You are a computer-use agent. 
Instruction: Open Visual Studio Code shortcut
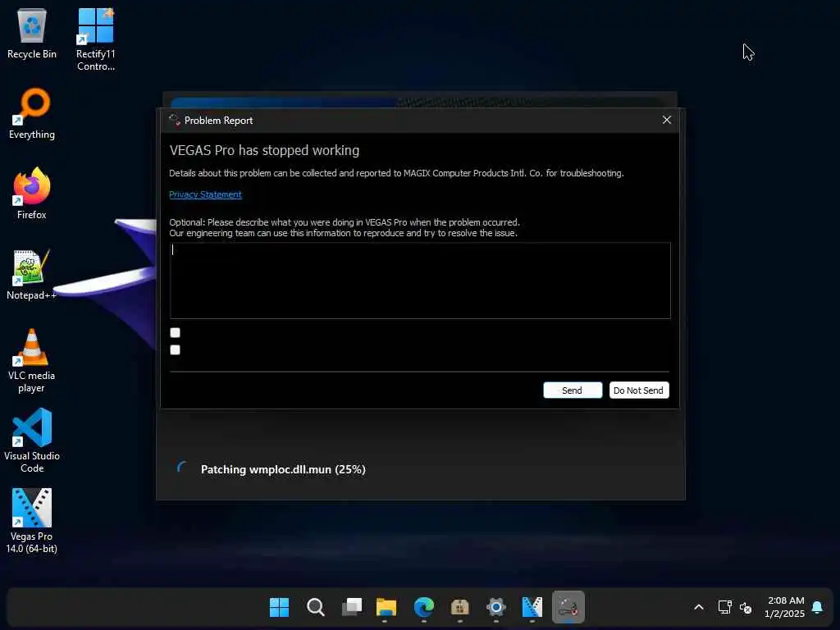coord(32,441)
